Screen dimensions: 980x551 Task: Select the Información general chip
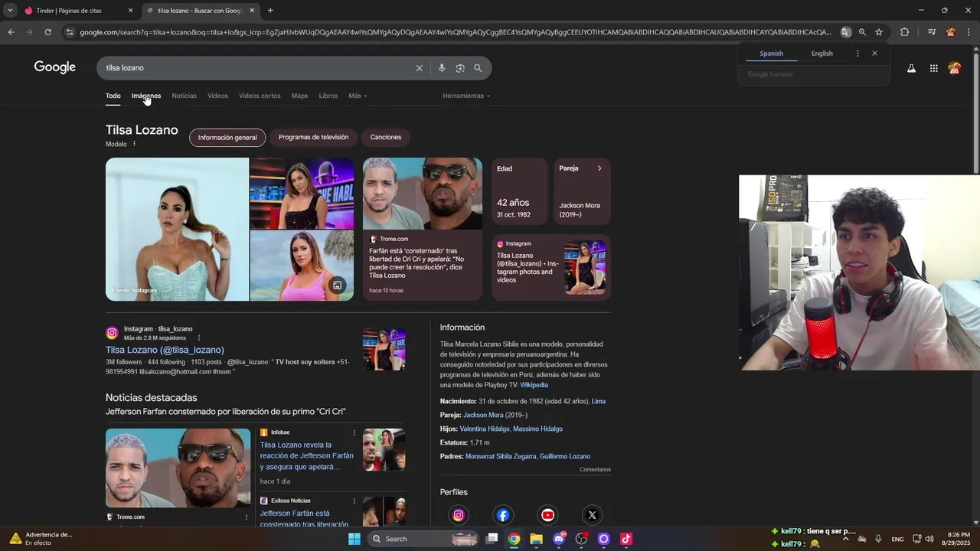227,138
